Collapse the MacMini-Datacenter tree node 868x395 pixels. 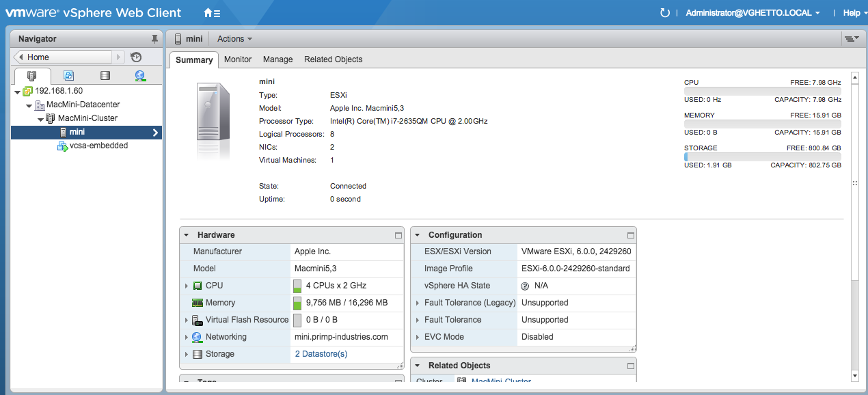[x=29, y=105]
